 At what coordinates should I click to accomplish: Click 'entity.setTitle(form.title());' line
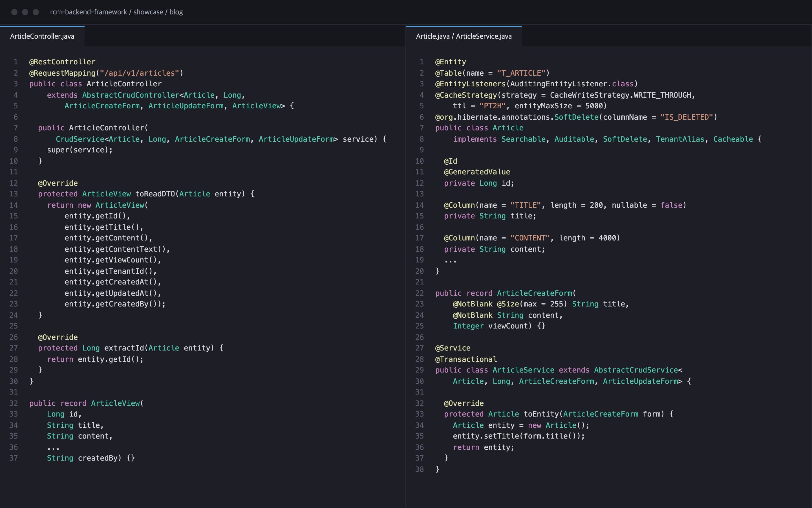(x=519, y=436)
